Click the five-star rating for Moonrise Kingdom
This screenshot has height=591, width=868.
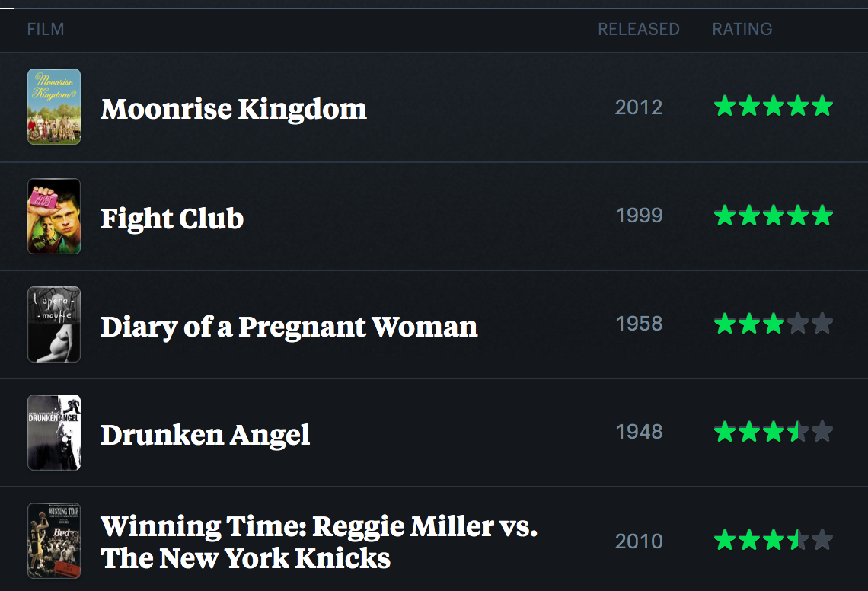(773, 107)
